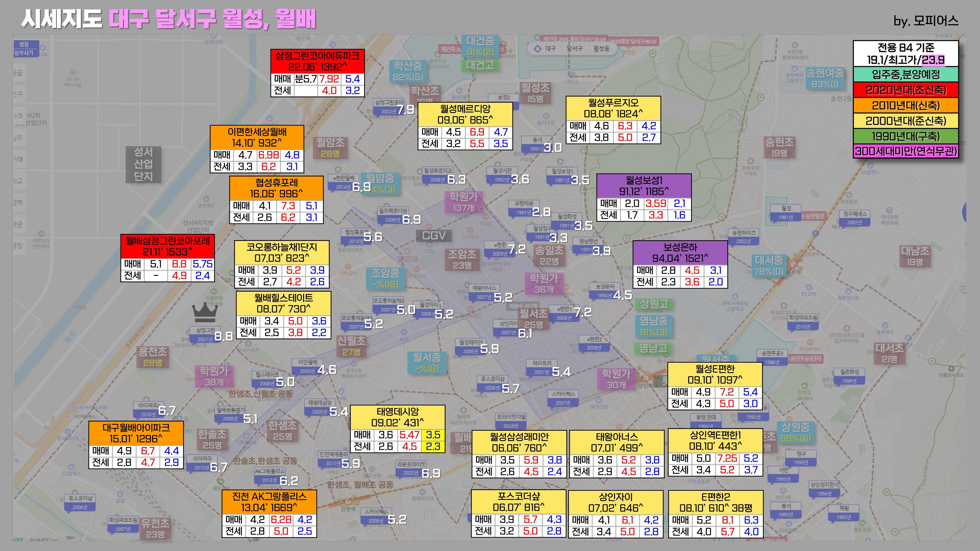Toggle the 입주시기 display option
Viewport: 980px width, 551px height.
pos(24,53)
